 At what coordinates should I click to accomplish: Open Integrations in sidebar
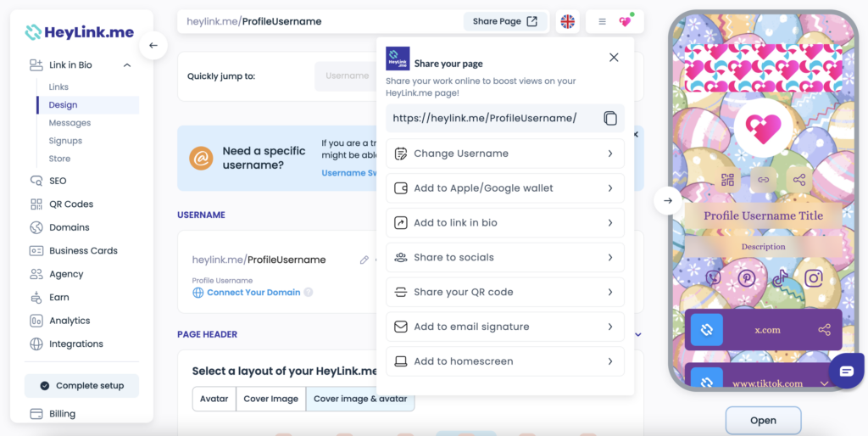click(66, 344)
